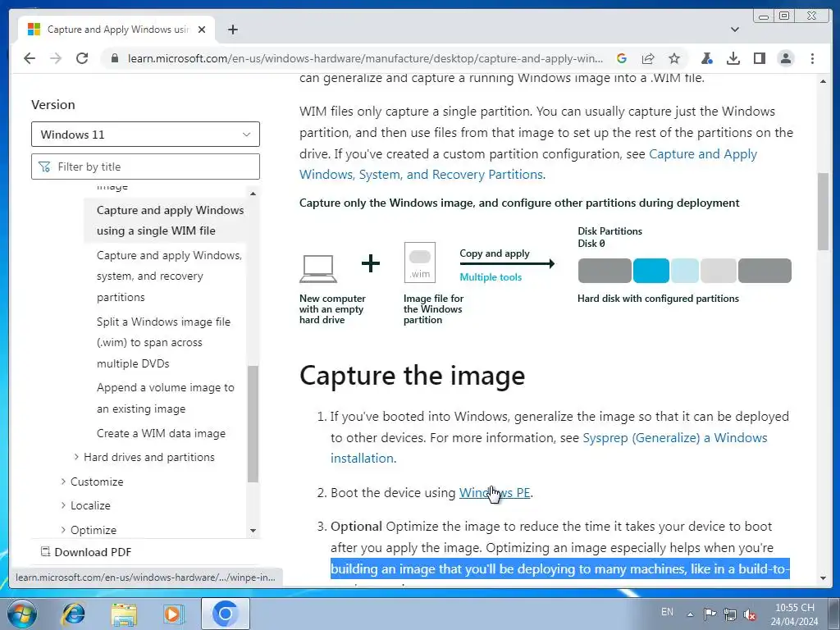Open Create a WIM data image
840x630 pixels.
tap(161, 433)
